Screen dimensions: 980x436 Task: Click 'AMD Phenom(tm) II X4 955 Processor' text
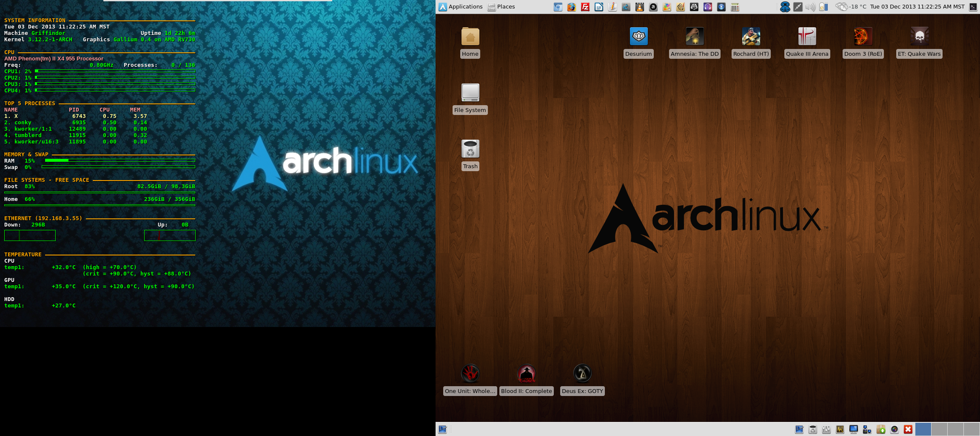coord(54,59)
